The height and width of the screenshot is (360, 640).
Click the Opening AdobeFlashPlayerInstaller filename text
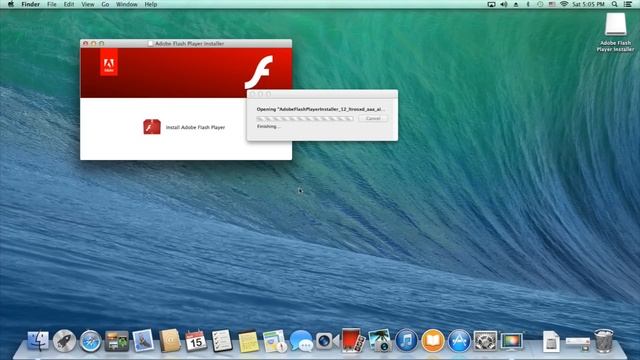pyautogui.click(x=320, y=109)
